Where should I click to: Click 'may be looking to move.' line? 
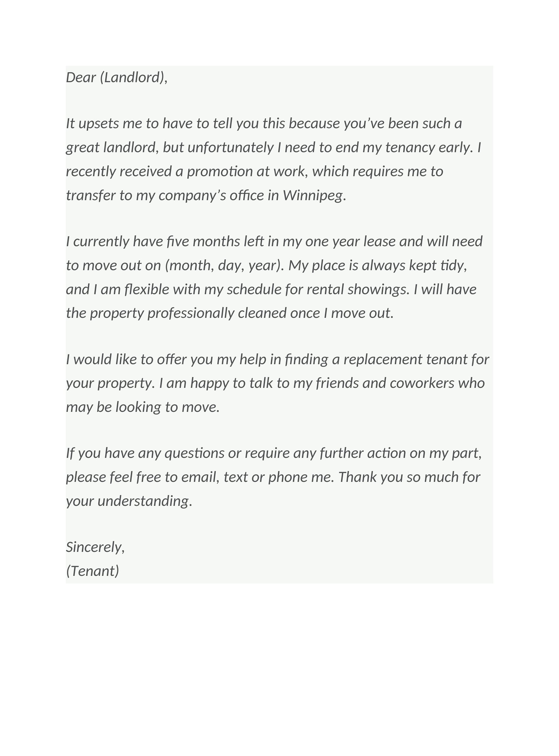click(143, 407)
